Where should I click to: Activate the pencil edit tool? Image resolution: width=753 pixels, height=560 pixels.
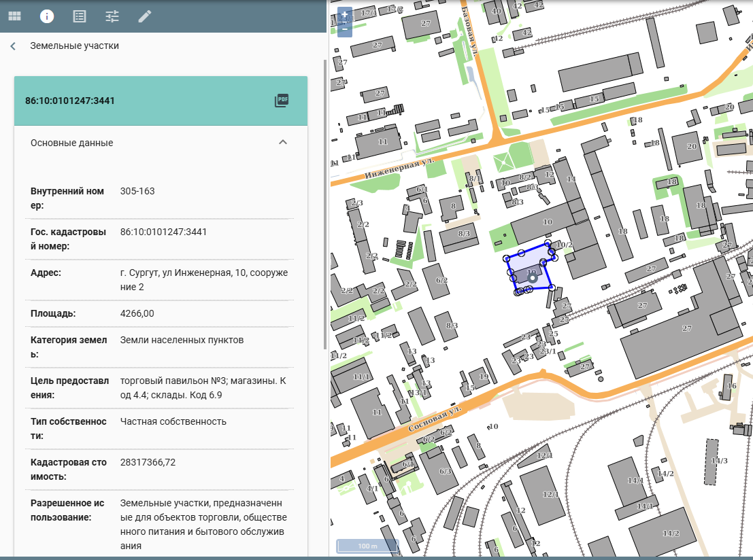[x=145, y=16]
